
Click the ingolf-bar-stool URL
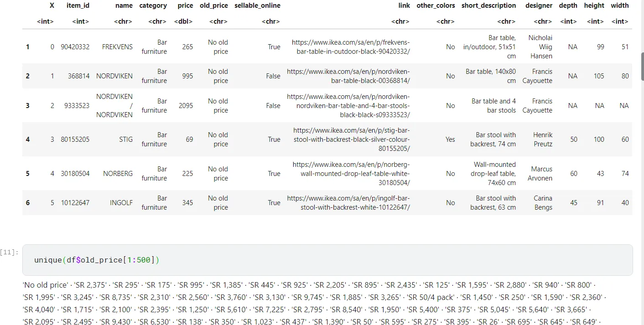348,203
